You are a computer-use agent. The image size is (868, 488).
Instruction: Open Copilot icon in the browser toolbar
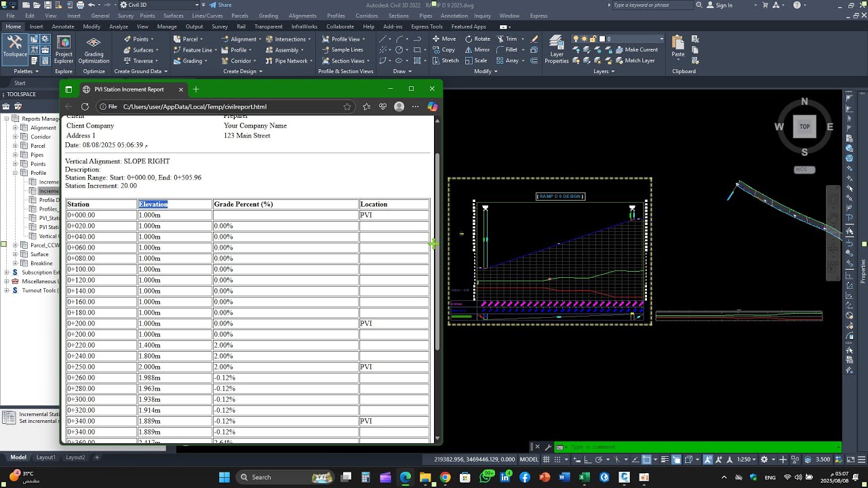[x=432, y=106]
